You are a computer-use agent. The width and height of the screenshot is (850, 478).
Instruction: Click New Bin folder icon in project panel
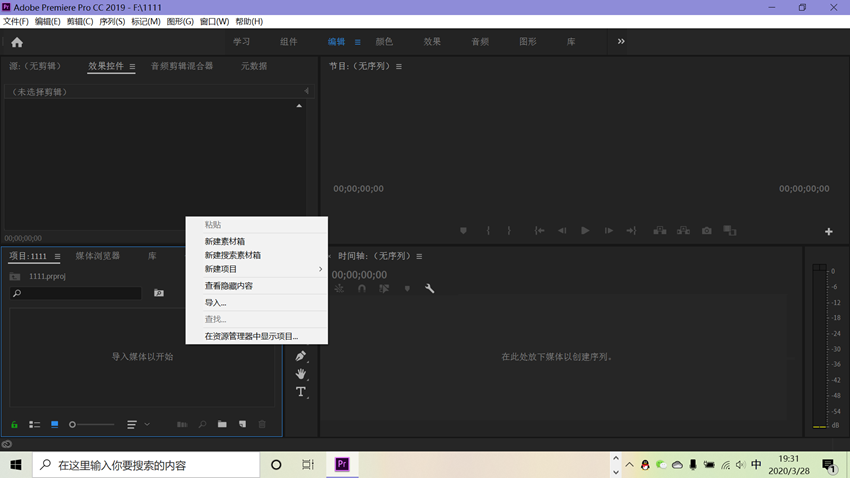pyautogui.click(x=222, y=425)
